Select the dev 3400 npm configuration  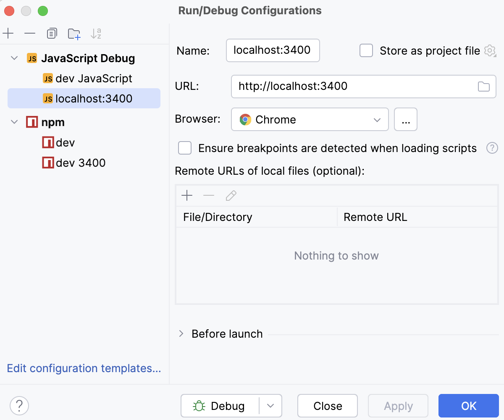(79, 163)
